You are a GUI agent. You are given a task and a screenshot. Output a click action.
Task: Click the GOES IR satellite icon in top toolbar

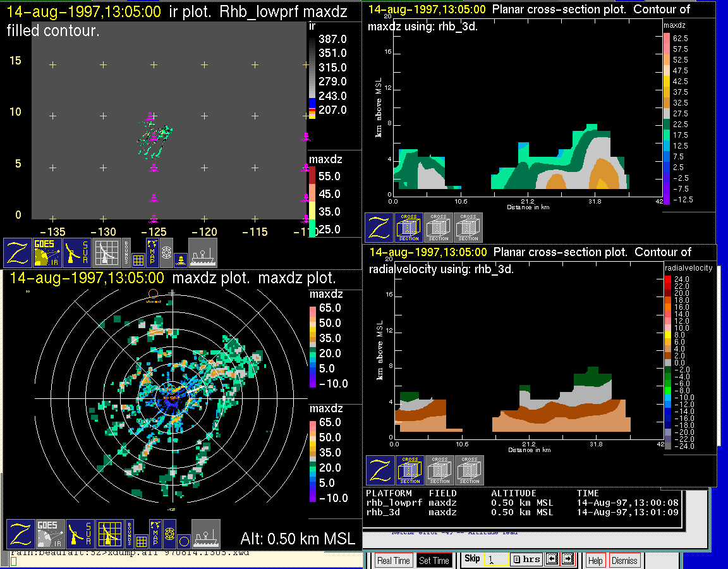click(48, 253)
